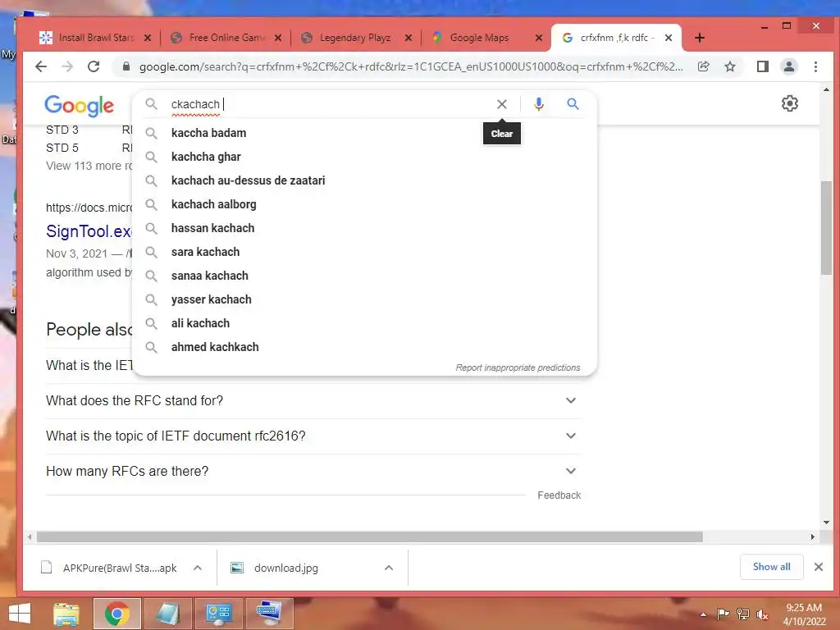Open the download.jpg file
The height and width of the screenshot is (630, 840).
pyautogui.click(x=285, y=568)
